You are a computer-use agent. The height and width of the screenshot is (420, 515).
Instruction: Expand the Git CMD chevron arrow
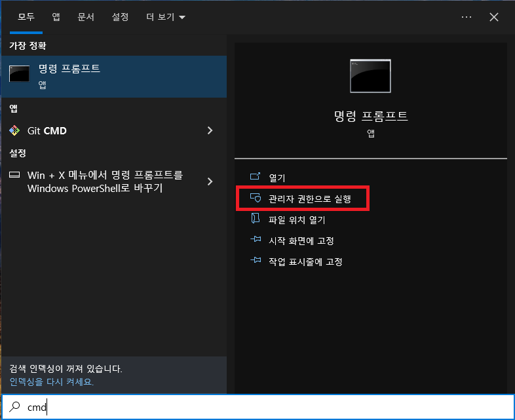coord(210,130)
